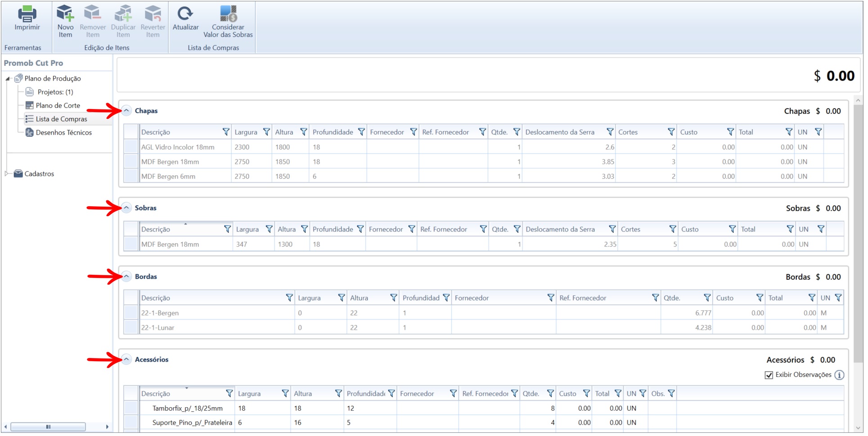The width and height of the screenshot is (868, 436).
Task: Collapse Plano de Produção tree node
Action: pos(8,79)
